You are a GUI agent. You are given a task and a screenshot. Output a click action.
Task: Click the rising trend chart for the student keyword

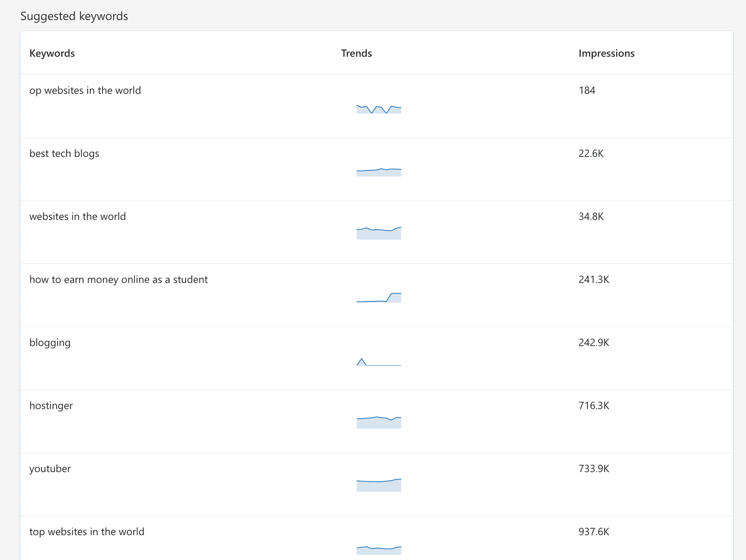(x=378, y=297)
